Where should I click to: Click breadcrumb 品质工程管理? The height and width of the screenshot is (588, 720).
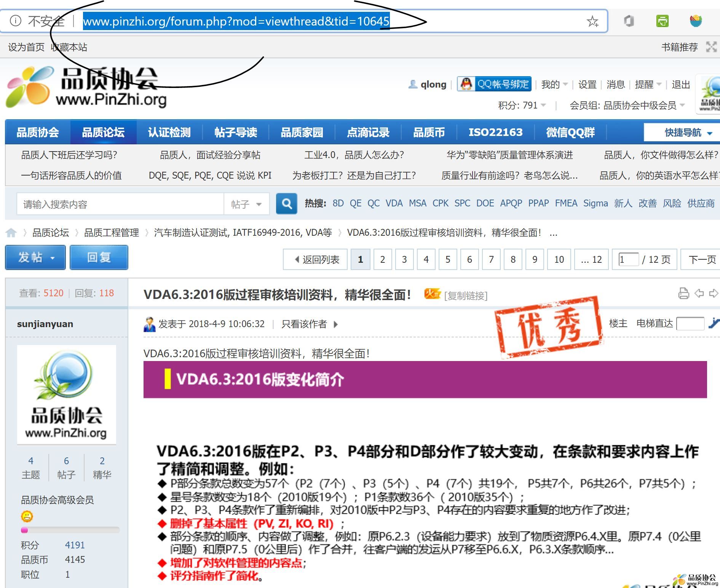(x=112, y=233)
